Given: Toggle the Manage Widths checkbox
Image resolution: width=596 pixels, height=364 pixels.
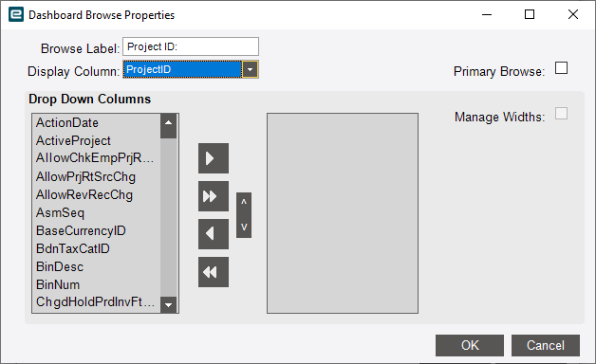Looking at the screenshot, I should 561,114.
